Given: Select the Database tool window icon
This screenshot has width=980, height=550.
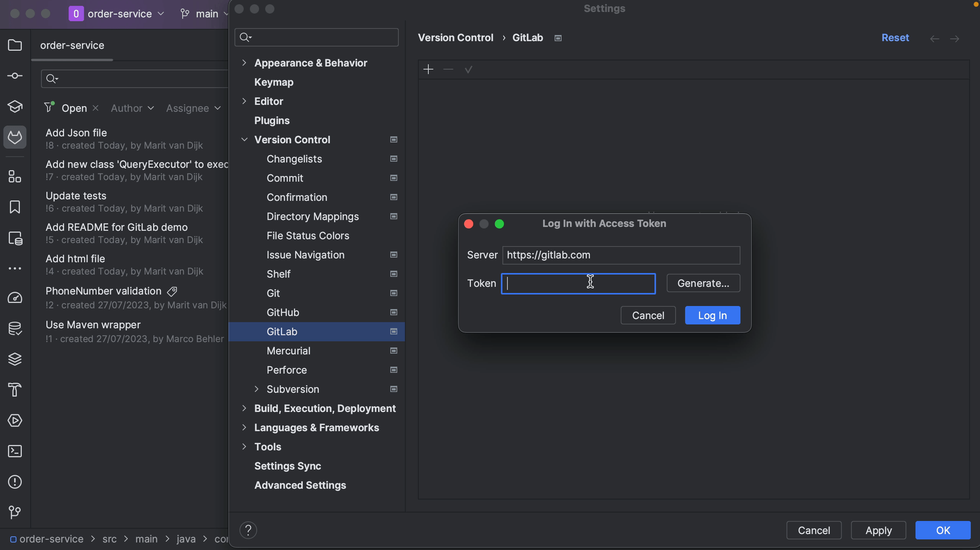Looking at the screenshot, I should pyautogui.click(x=15, y=328).
